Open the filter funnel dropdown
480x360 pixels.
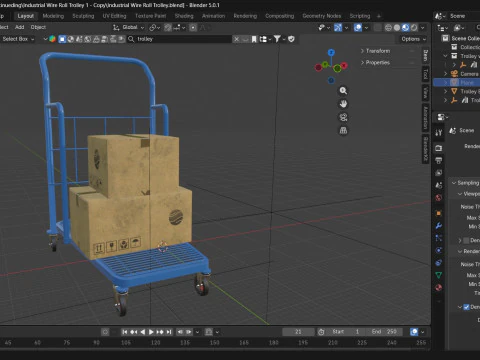pos(279,39)
